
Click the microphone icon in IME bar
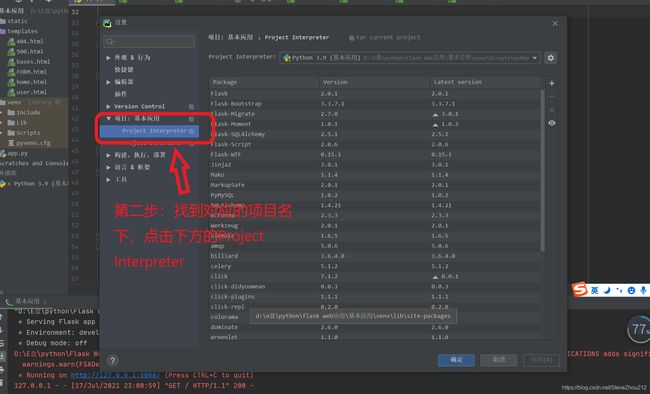click(643, 290)
